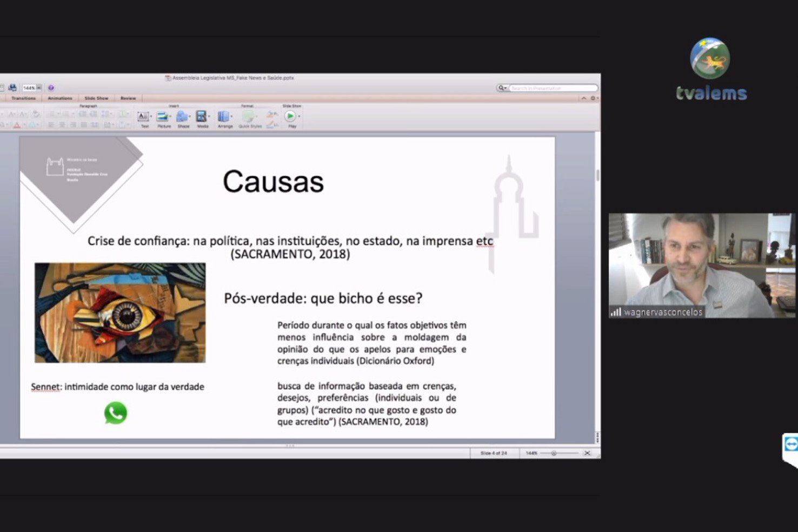Click the Text box insert icon
Viewport: 798px width, 532px height.
pos(143,117)
